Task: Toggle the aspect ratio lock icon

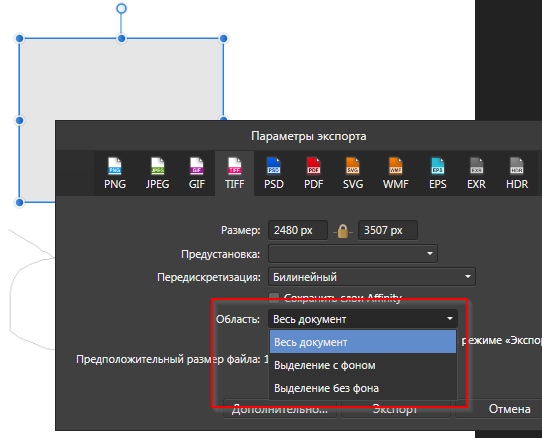Action: click(343, 231)
